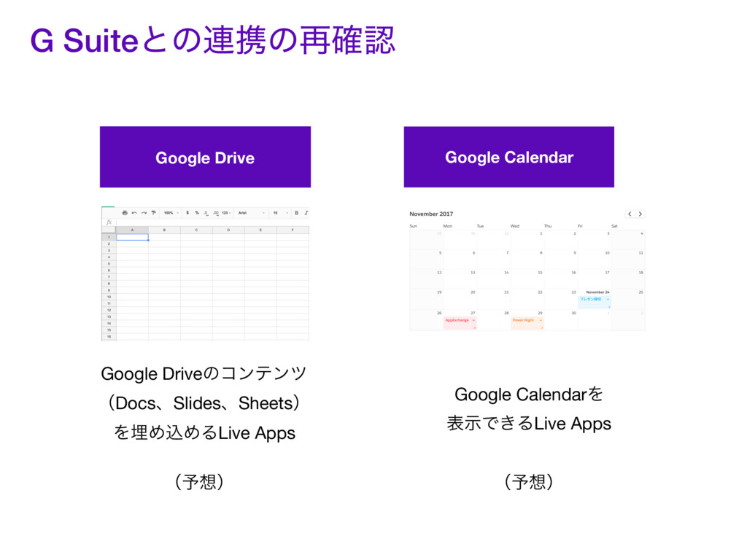Click '(予想)' under the Google Drive description
This screenshot has width=747, height=560.
tap(199, 482)
